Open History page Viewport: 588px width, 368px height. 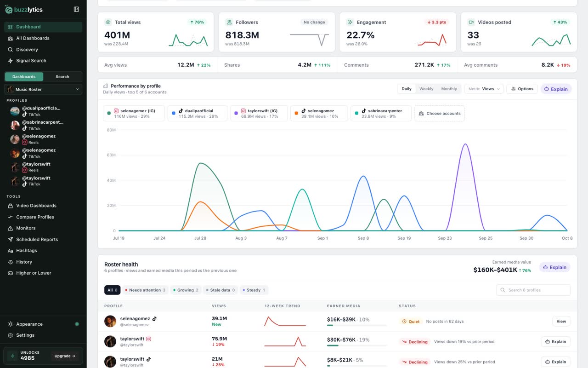coord(43,262)
